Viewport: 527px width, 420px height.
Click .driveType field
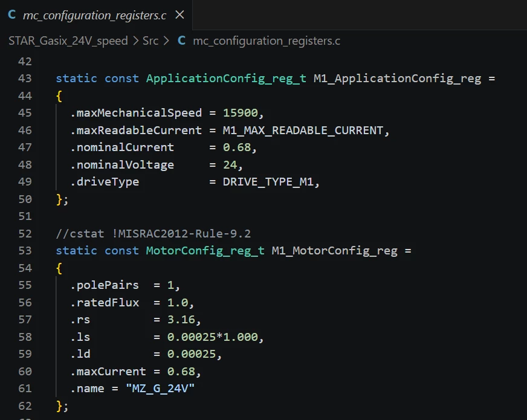[x=105, y=182]
